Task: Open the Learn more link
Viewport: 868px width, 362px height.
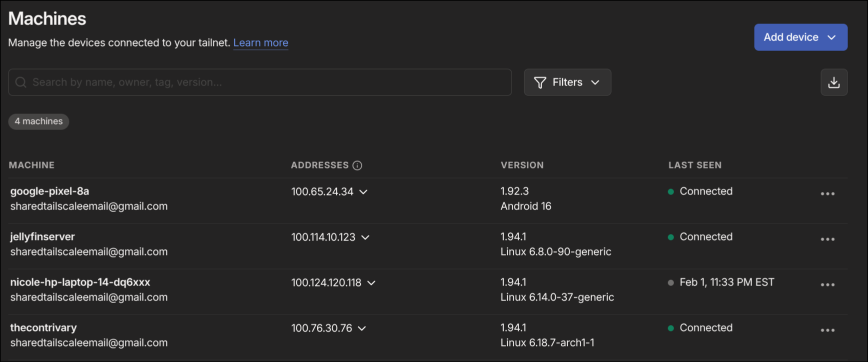Action: 260,43
